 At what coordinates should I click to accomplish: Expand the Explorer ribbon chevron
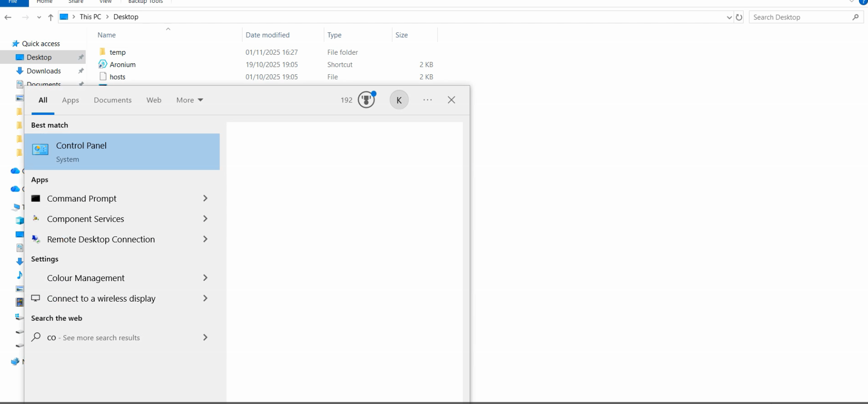tap(852, 2)
